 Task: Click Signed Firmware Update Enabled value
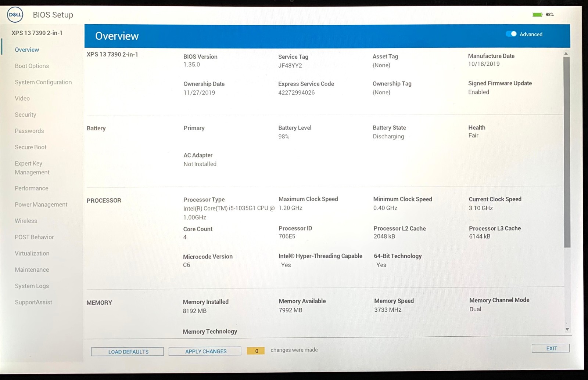pyautogui.click(x=478, y=92)
